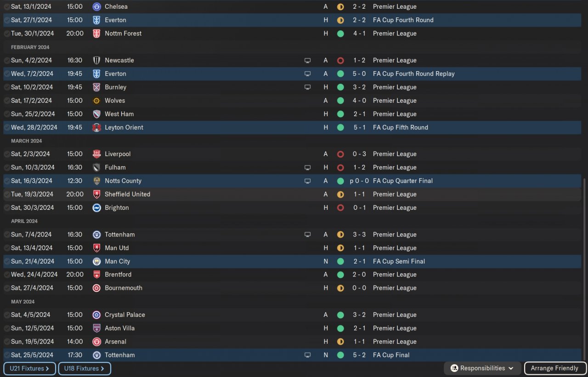Click the green win indicator for Wolves match
This screenshot has width=588, height=377.
tap(340, 101)
